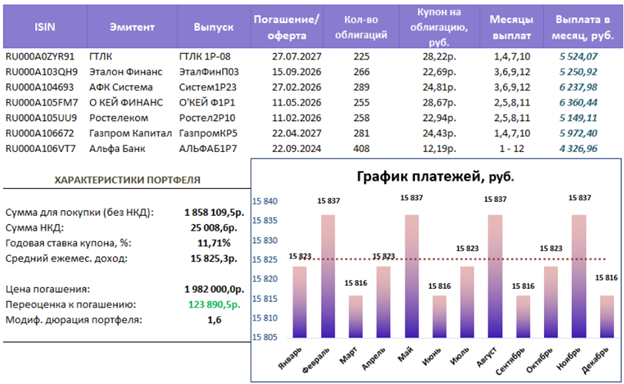Click monthly payout 6 360,44

coord(578,103)
